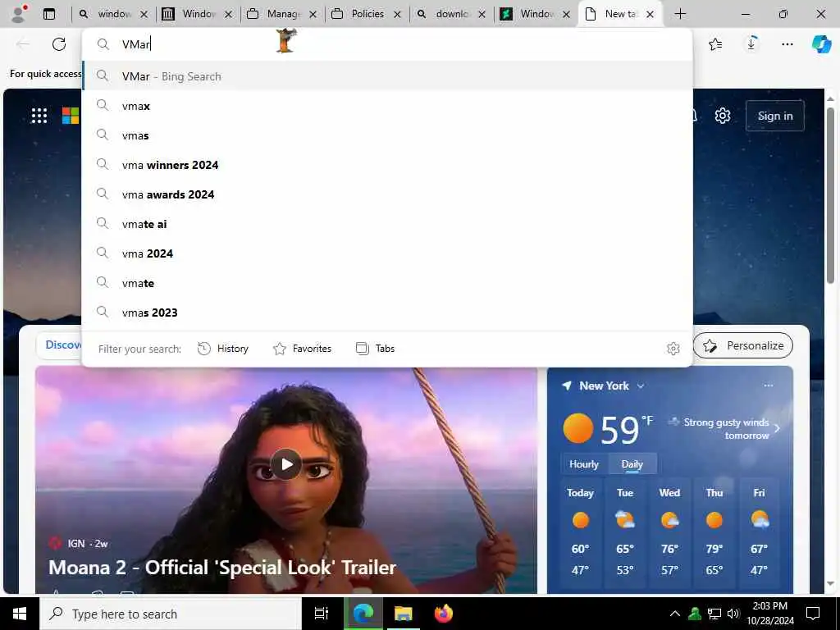The height and width of the screenshot is (630, 840).
Task: Choose the 'vmax' suggestion
Action: point(387,106)
